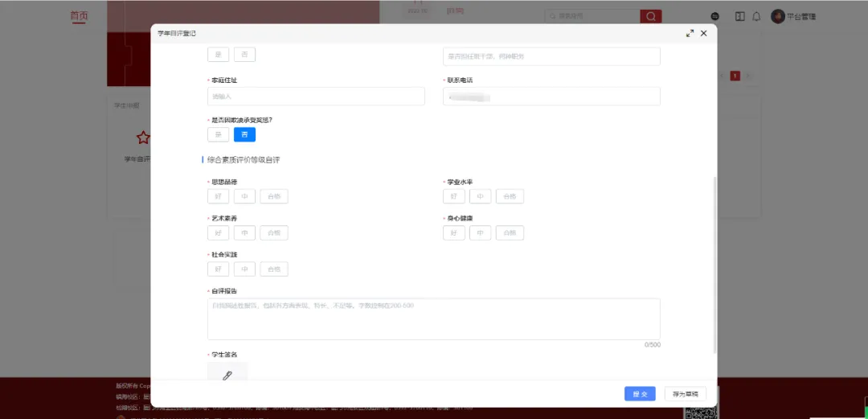
Task: Select 中 under 艺术素养
Action: pos(244,233)
